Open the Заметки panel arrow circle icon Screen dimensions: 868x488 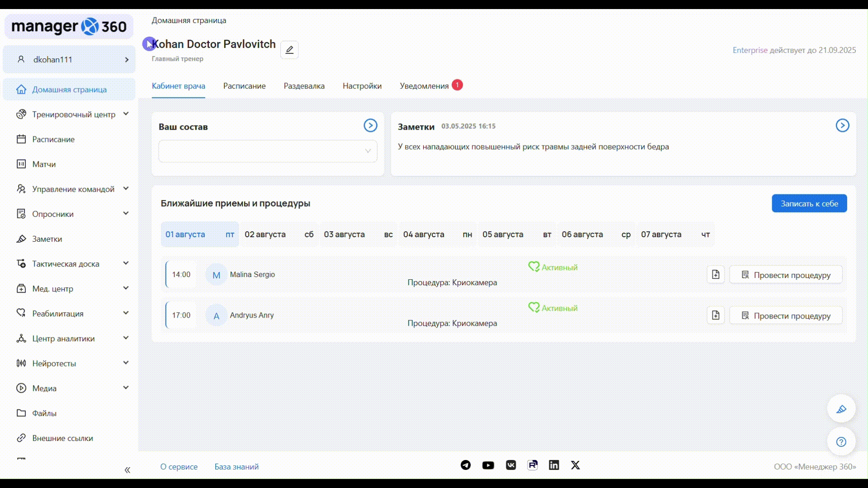[842, 126]
